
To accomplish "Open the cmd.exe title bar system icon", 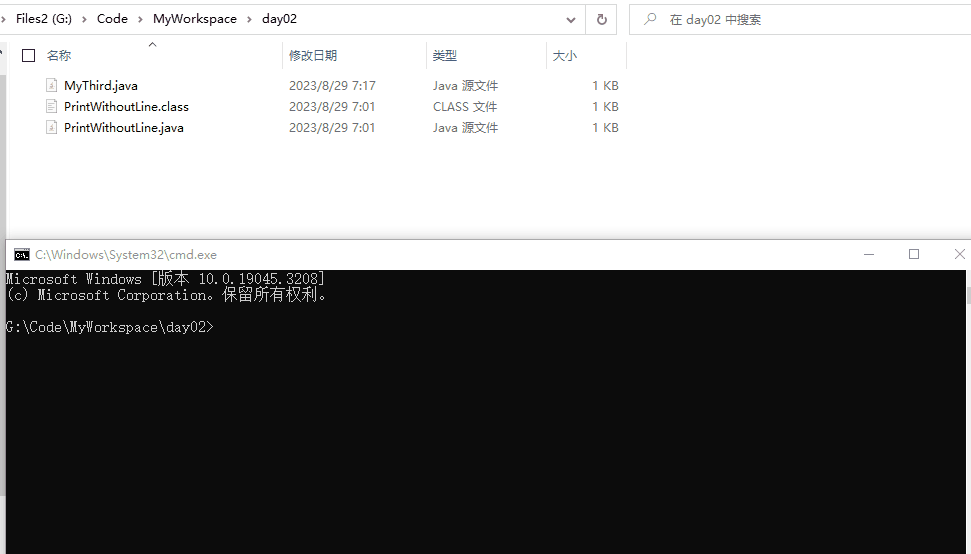I will [21, 255].
